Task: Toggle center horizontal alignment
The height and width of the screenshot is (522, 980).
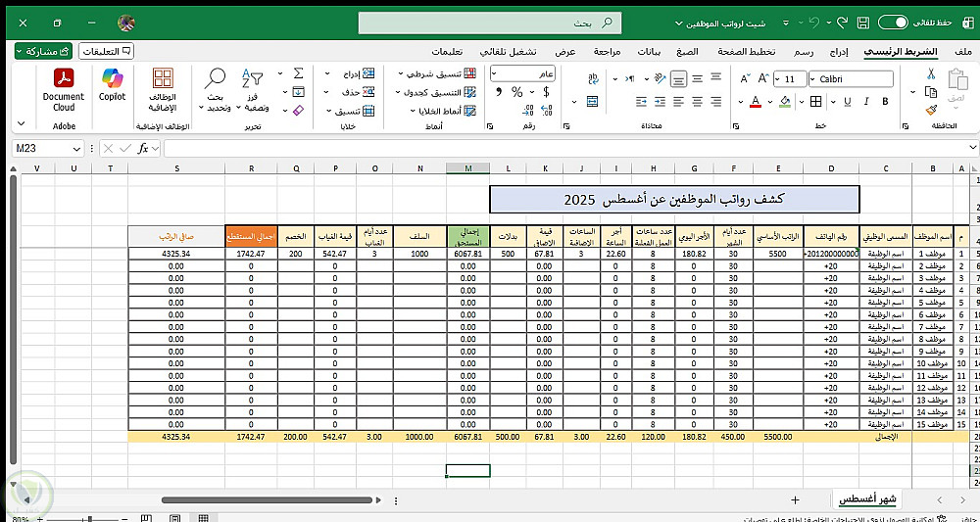Action: tap(698, 101)
